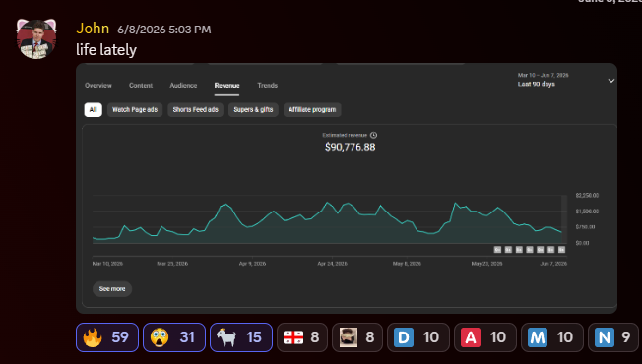Click John's profile avatar
This screenshot has width=642, height=364.
[36, 39]
